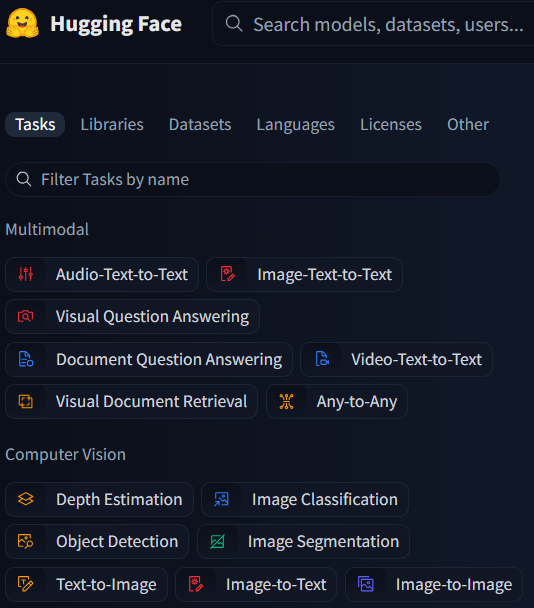534x608 pixels.
Task: Switch to the Tasks tab
Action: 35,124
